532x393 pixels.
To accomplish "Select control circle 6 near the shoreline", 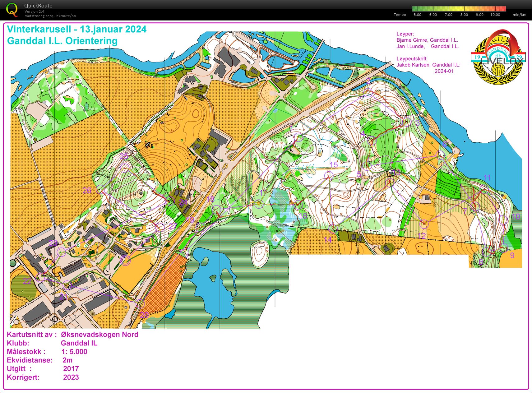I will coord(440,155).
